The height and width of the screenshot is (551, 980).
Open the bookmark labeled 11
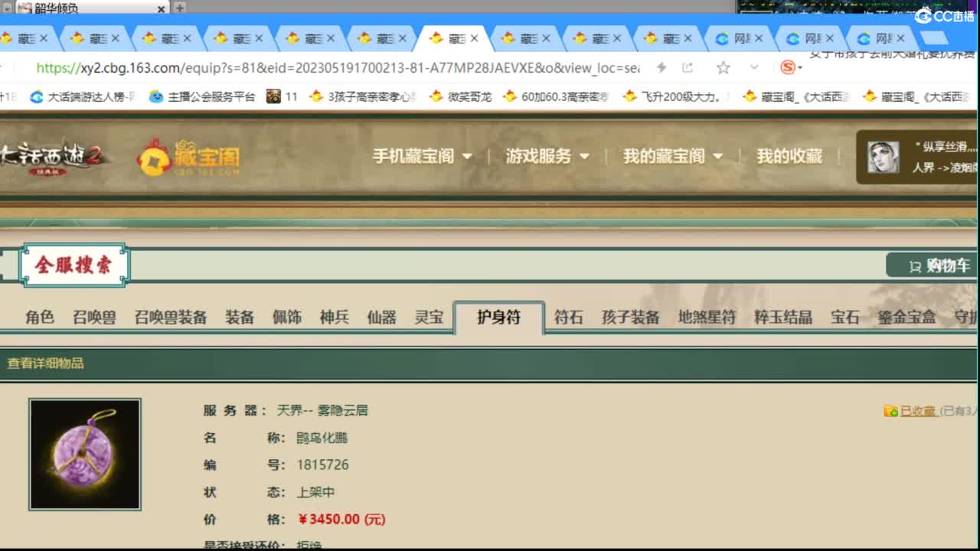click(283, 96)
